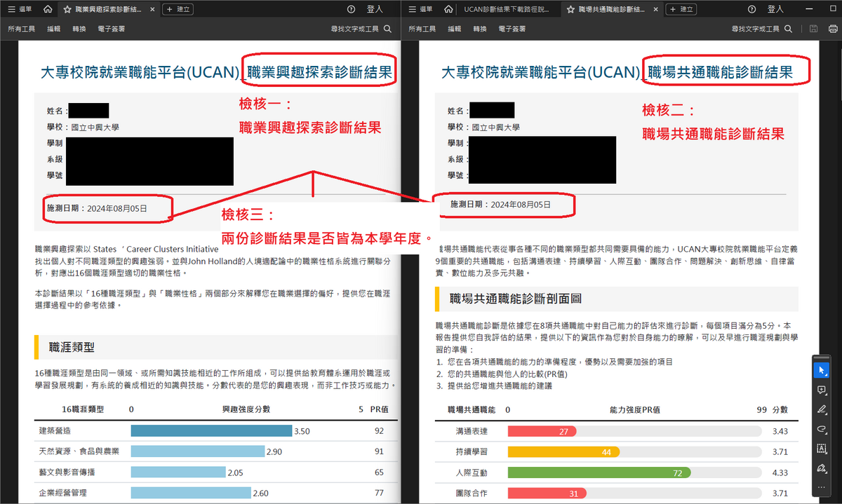Select the freehand draw lasso tool
This screenshot has width=842, height=504.
(x=822, y=429)
